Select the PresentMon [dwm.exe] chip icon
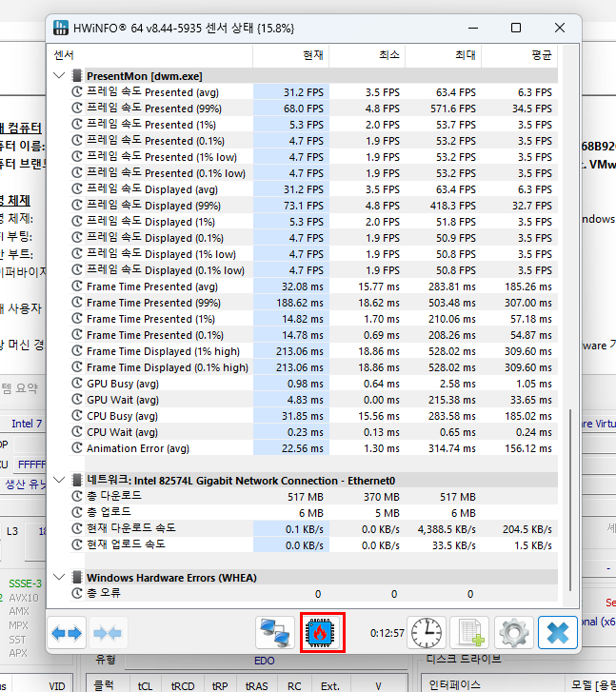Screen dimensions: 616x692 [77, 76]
